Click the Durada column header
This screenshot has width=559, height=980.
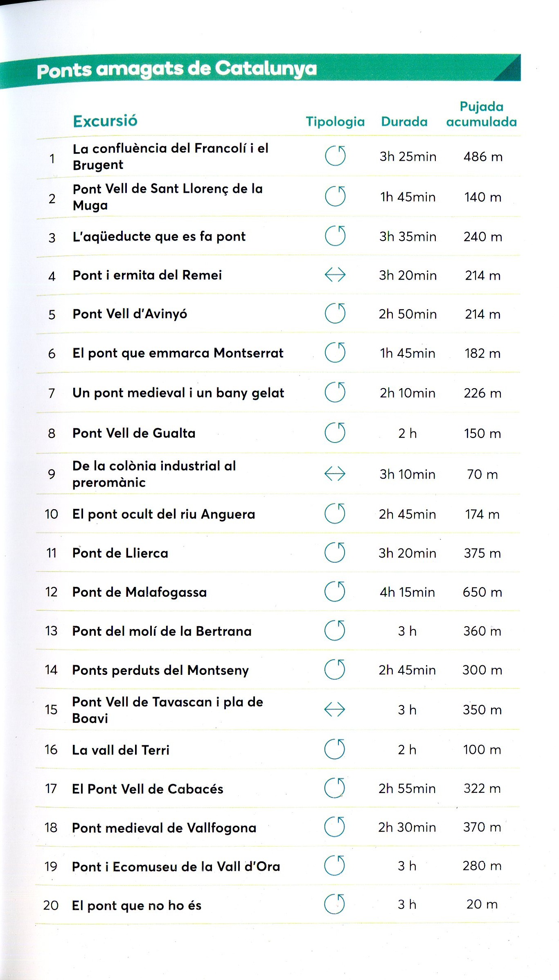(x=404, y=121)
